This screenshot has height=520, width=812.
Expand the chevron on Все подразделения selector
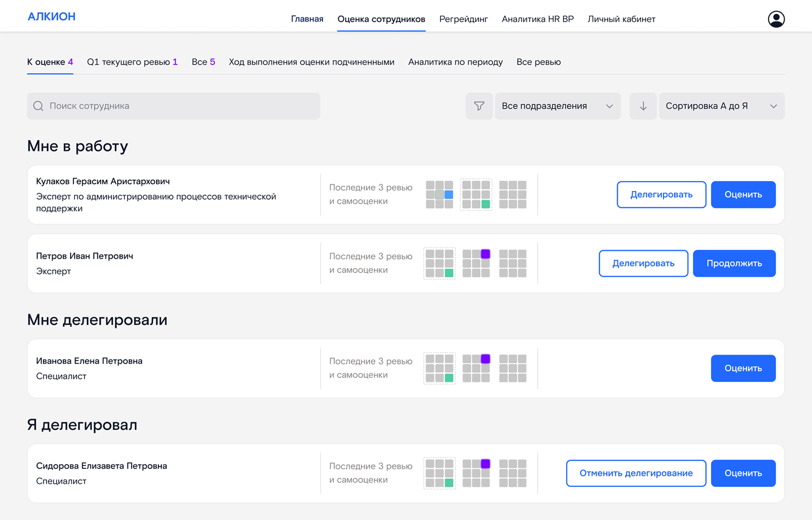[x=610, y=106]
